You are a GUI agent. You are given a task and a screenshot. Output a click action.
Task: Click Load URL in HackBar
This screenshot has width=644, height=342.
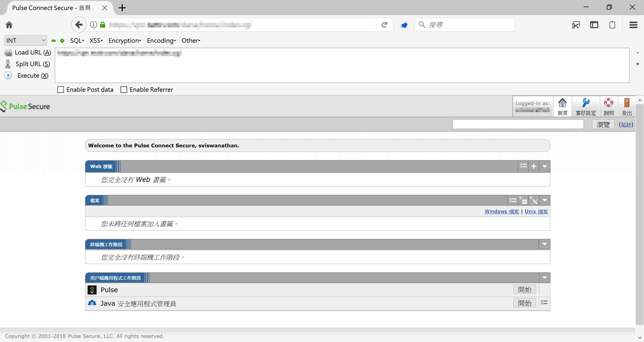click(x=28, y=52)
